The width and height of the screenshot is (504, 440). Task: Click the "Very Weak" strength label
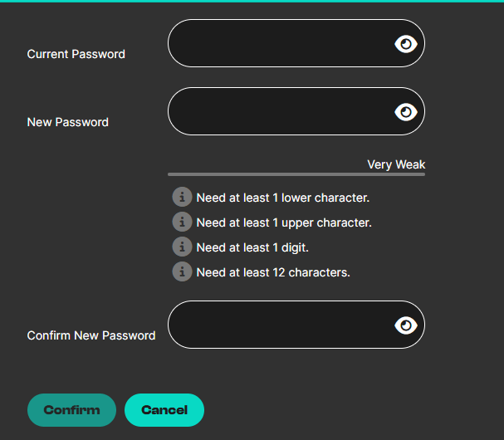click(x=396, y=164)
